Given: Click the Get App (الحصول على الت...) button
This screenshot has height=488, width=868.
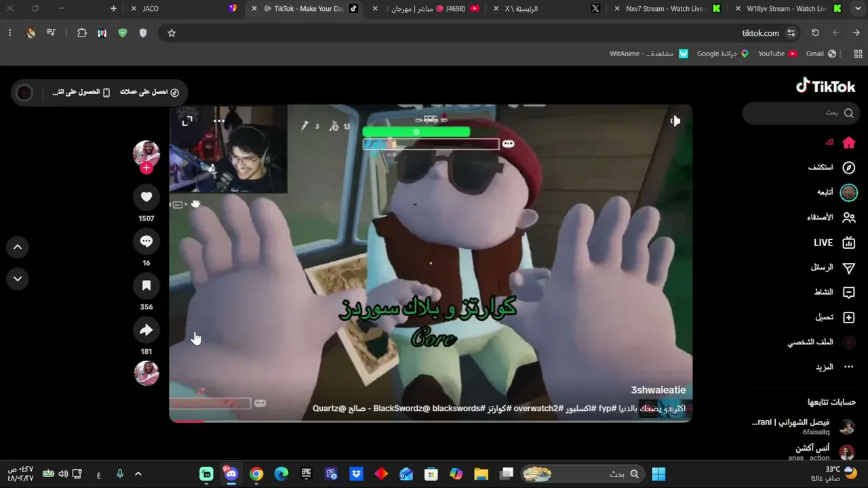Looking at the screenshot, I should [81, 92].
